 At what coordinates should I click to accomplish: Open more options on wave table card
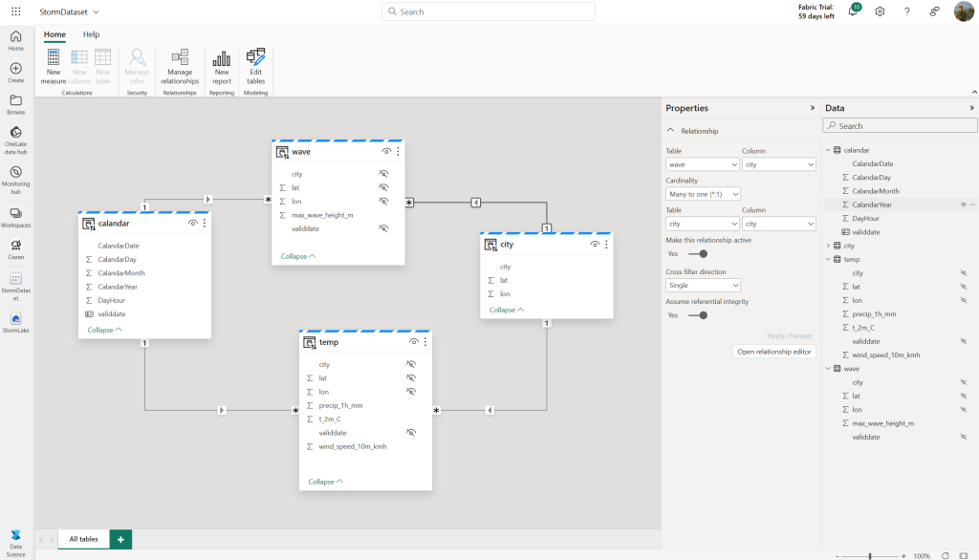point(399,151)
